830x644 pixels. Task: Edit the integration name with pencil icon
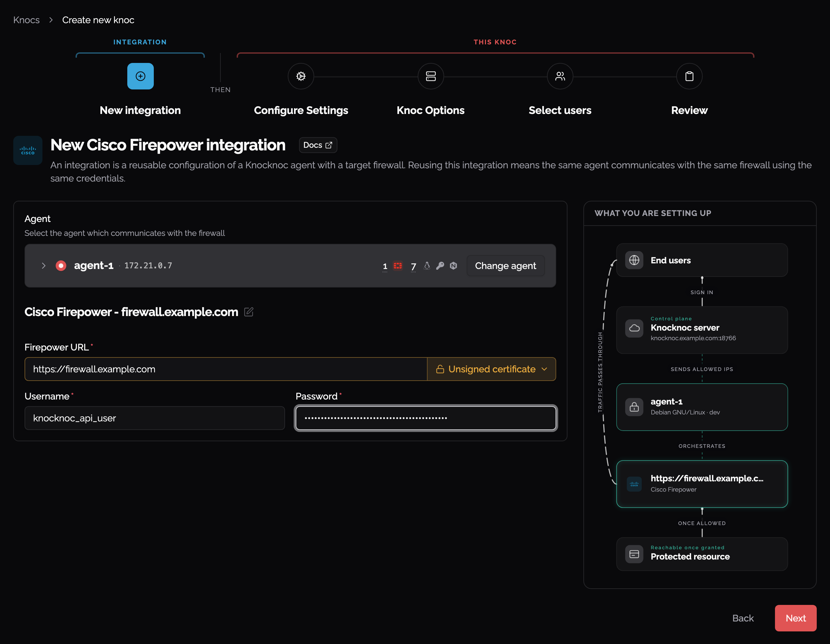pos(249,312)
